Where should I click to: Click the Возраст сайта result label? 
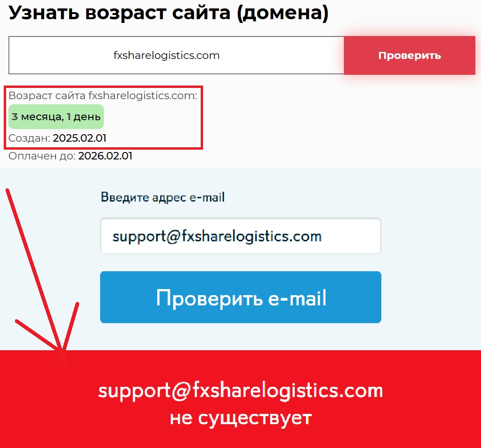coord(47,96)
